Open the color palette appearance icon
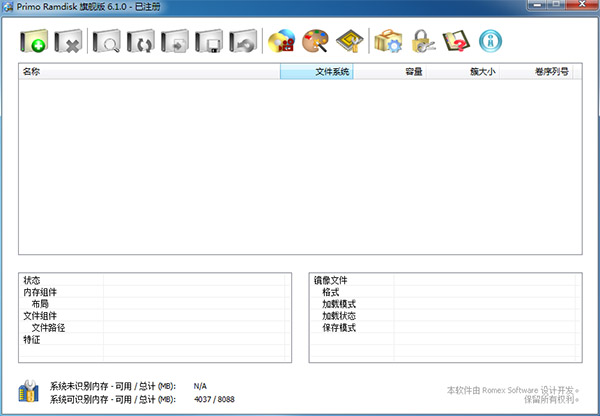 [317, 42]
